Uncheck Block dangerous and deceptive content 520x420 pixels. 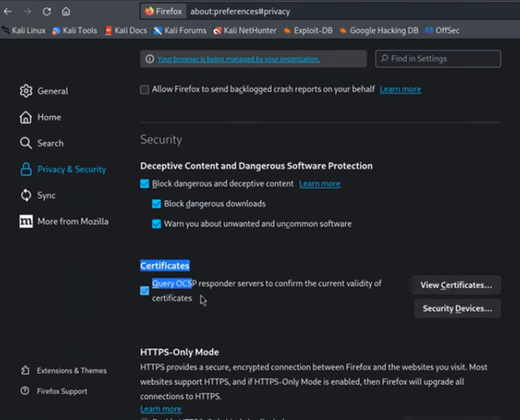click(x=145, y=184)
